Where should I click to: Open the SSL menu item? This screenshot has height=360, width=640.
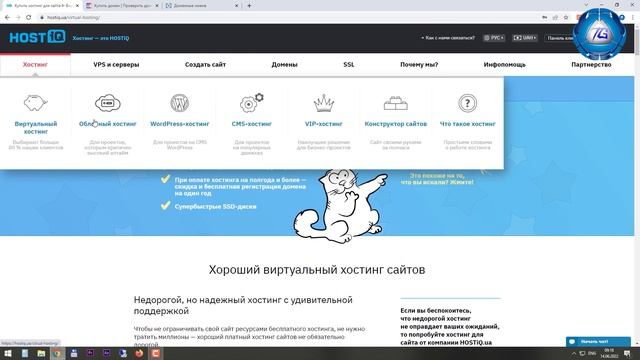(x=349, y=64)
